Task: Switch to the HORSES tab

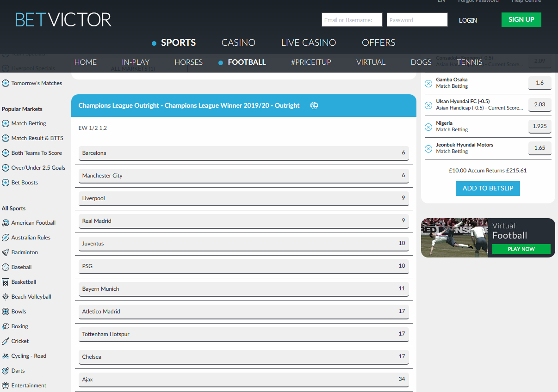Action: [189, 62]
